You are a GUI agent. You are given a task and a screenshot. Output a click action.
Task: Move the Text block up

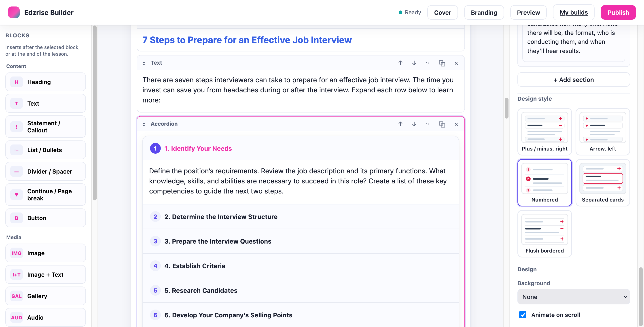tap(400, 63)
